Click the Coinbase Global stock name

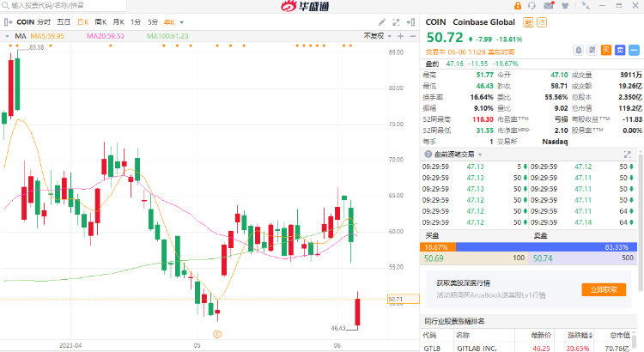pos(483,22)
